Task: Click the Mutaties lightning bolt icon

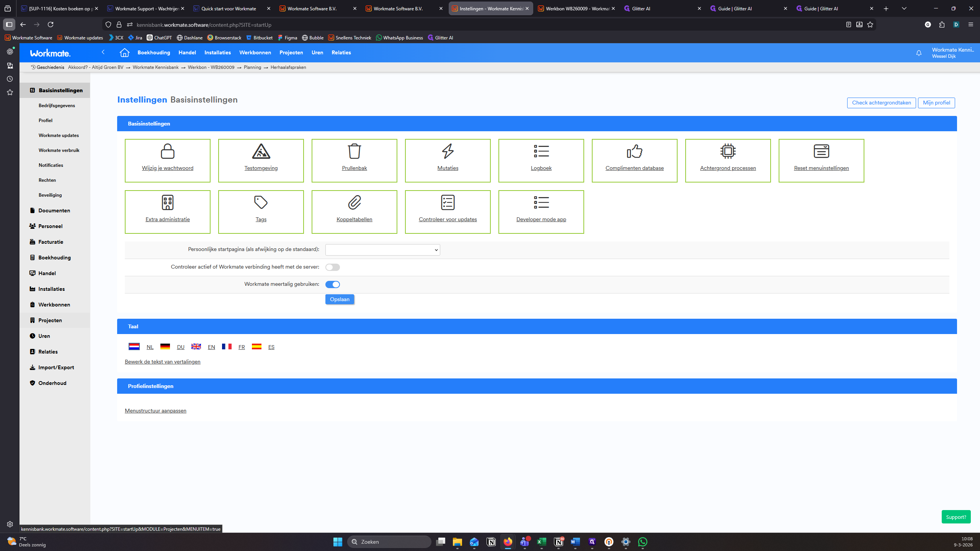Action: [x=448, y=152]
